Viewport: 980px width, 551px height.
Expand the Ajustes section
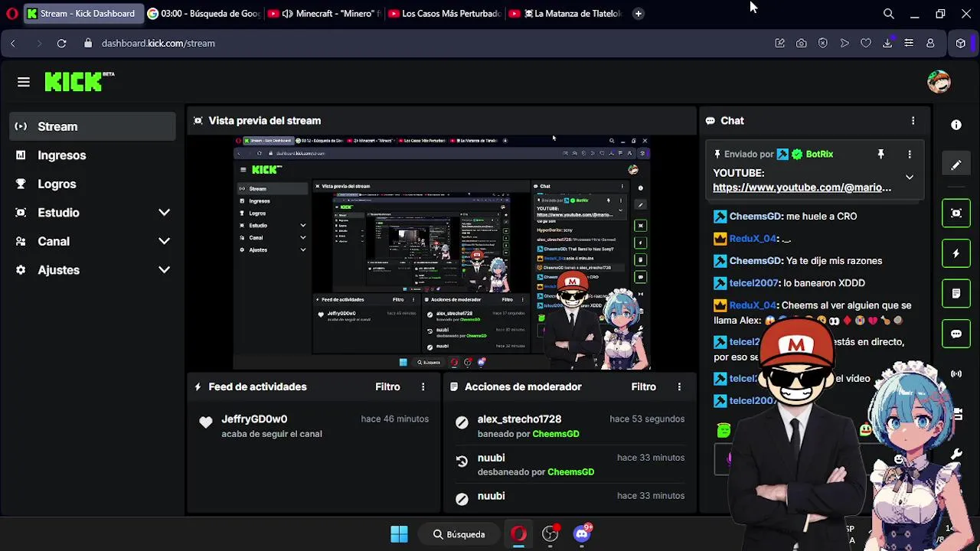tap(164, 270)
